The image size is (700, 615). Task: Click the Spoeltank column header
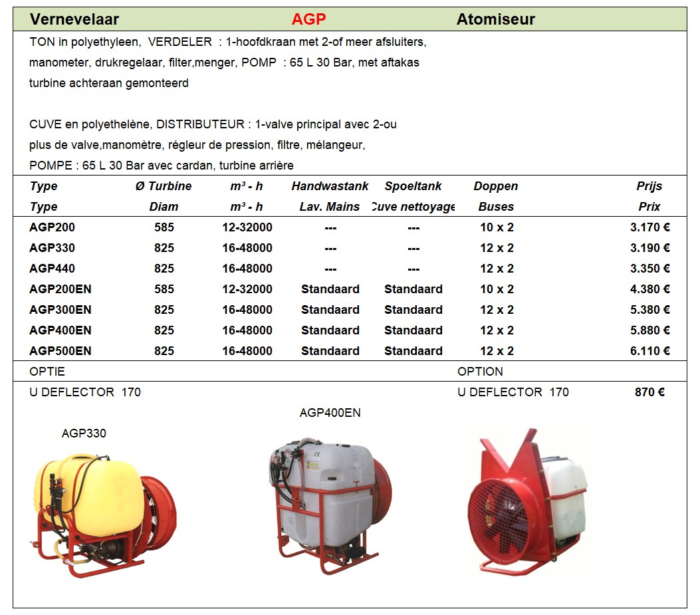coord(413,186)
